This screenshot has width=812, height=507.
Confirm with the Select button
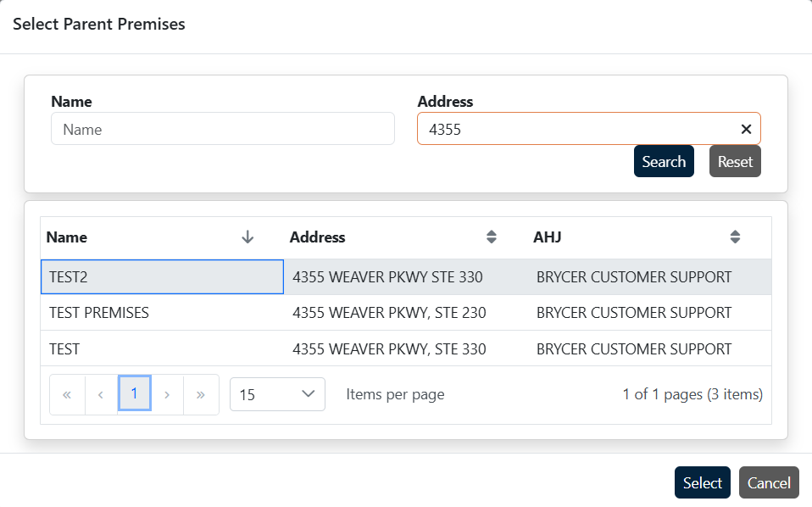tap(703, 482)
